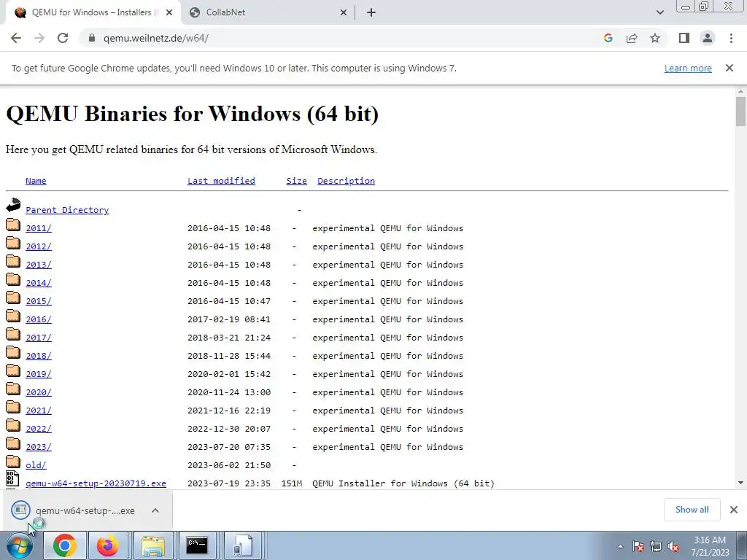The image size is (747, 560).
Task: Open the 2021/ folder link
Action: (x=39, y=411)
